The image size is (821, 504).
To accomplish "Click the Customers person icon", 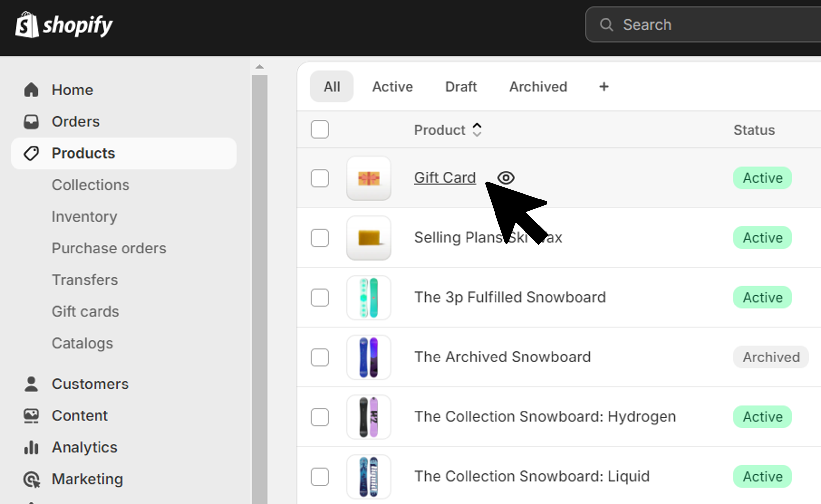I will coord(31,384).
